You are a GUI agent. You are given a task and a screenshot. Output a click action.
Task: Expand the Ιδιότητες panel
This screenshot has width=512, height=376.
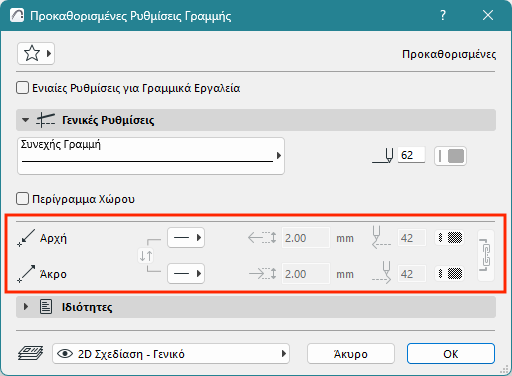click(26, 307)
